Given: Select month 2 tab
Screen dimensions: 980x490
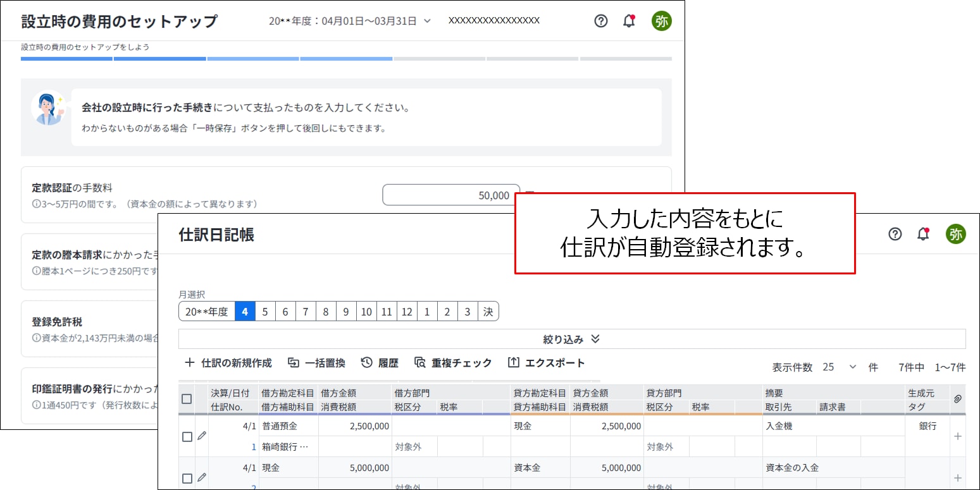Looking at the screenshot, I should pyautogui.click(x=447, y=312).
